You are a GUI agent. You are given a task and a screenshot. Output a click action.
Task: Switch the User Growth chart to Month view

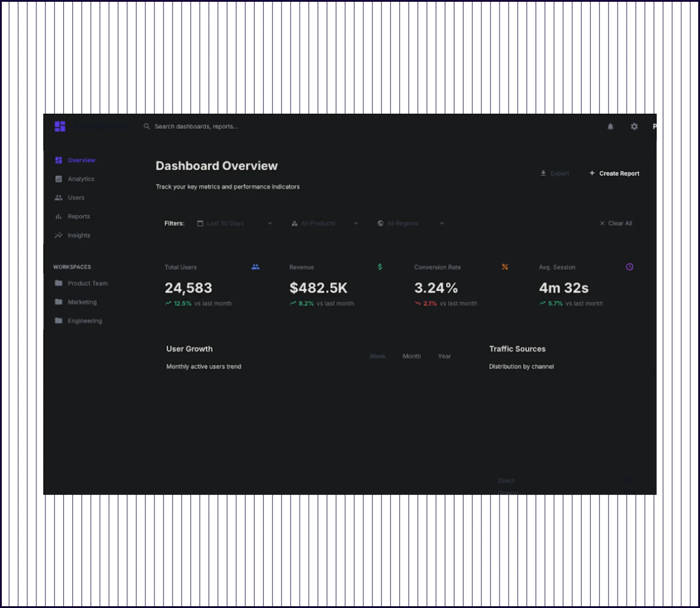[411, 356]
